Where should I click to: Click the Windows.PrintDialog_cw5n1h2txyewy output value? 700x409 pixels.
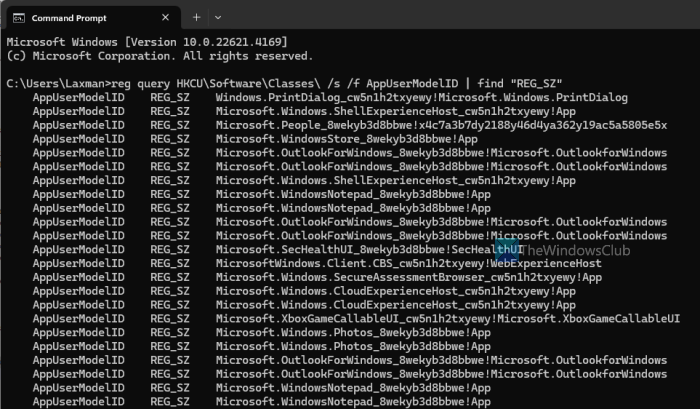pos(421,98)
